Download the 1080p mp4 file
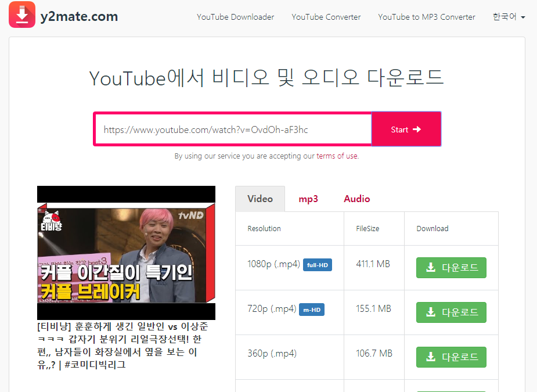 (x=451, y=267)
